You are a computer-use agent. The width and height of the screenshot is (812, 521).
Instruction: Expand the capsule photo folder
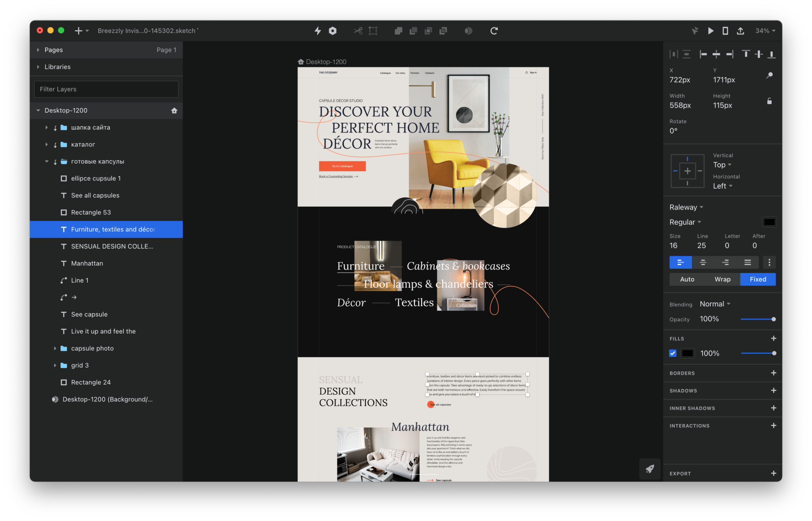[x=55, y=348]
